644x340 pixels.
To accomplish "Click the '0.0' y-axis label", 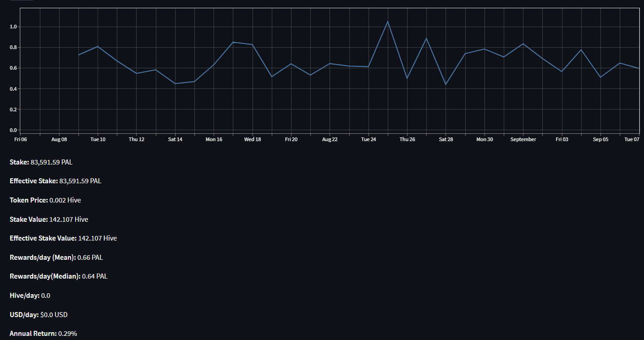I will coord(13,130).
